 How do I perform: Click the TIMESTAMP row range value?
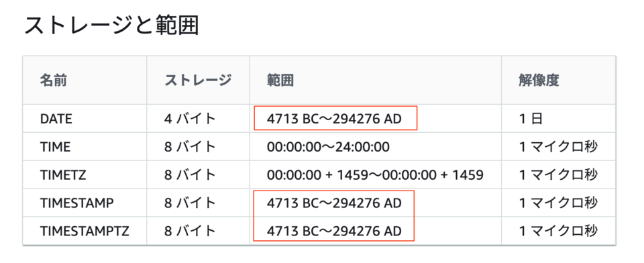coord(334,203)
